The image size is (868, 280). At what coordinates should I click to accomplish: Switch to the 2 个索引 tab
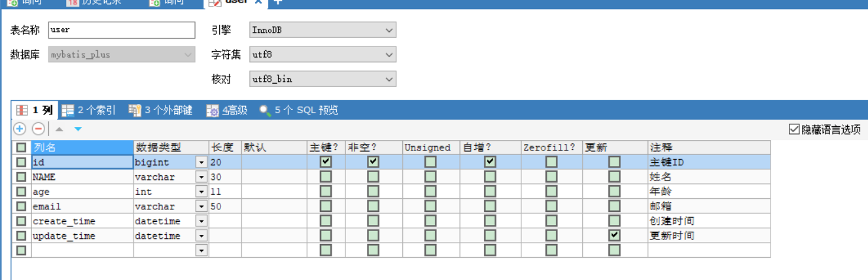pyautogui.click(x=90, y=111)
